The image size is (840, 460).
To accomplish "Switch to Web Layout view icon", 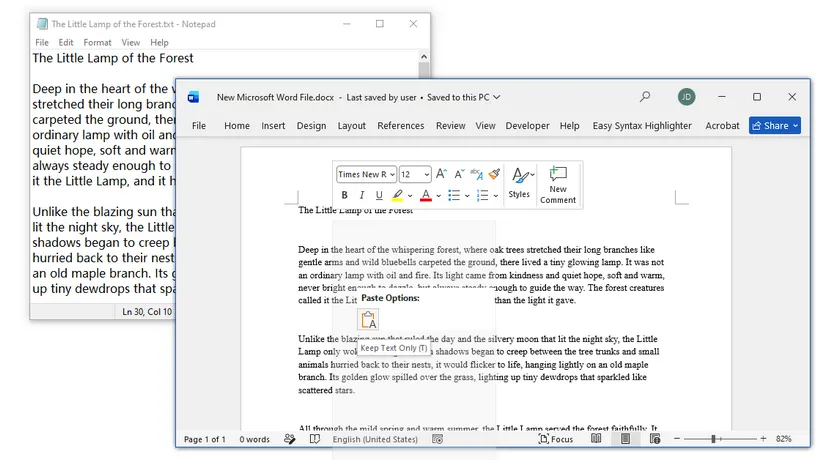I will pyautogui.click(x=655, y=439).
